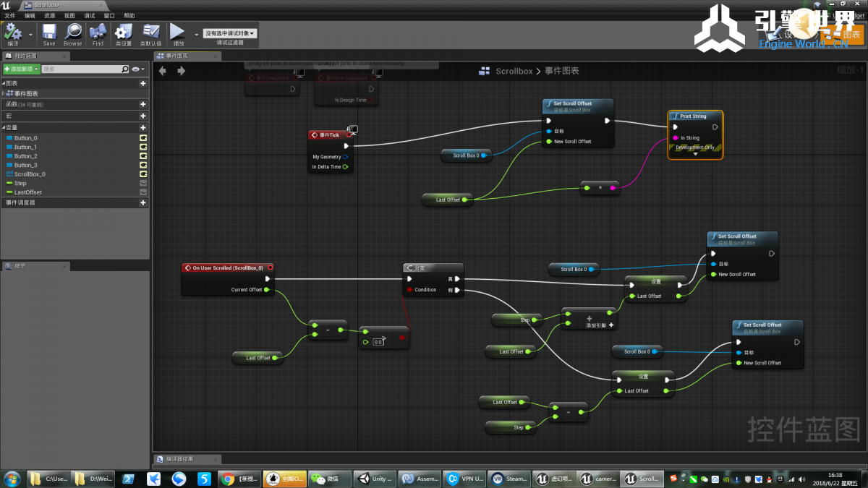
Task: Open the Unity taskbar item
Action: [x=374, y=479]
